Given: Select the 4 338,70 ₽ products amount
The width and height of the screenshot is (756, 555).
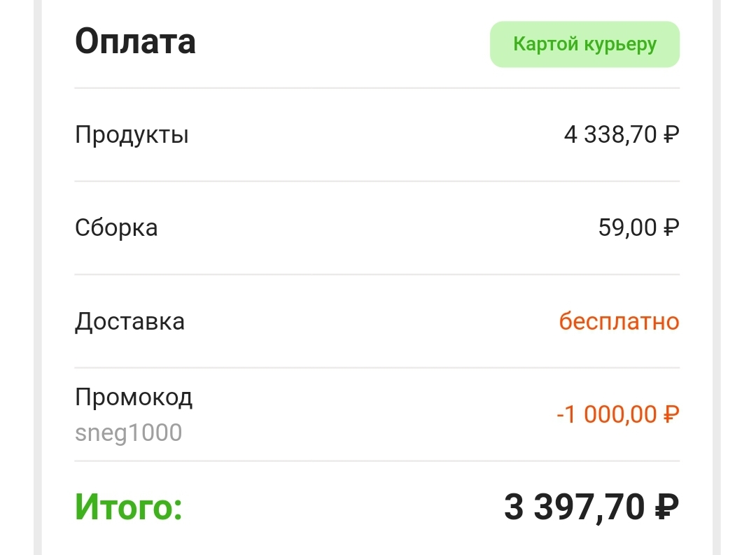Looking at the screenshot, I should pos(622,134).
